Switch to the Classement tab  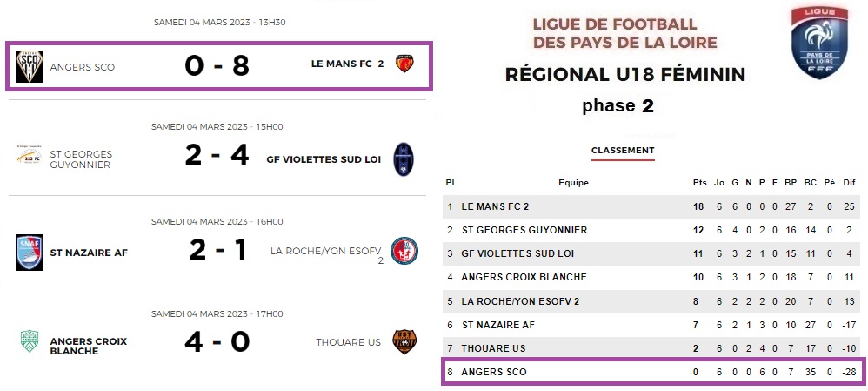click(x=623, y=151)
